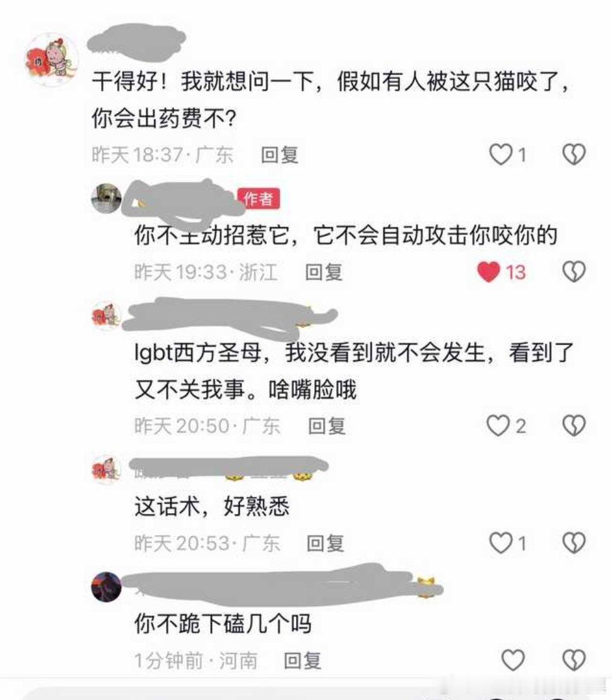Like the '你不跪下磕几个吗' comment
This screenshot has height=700, width=612.
513,660
